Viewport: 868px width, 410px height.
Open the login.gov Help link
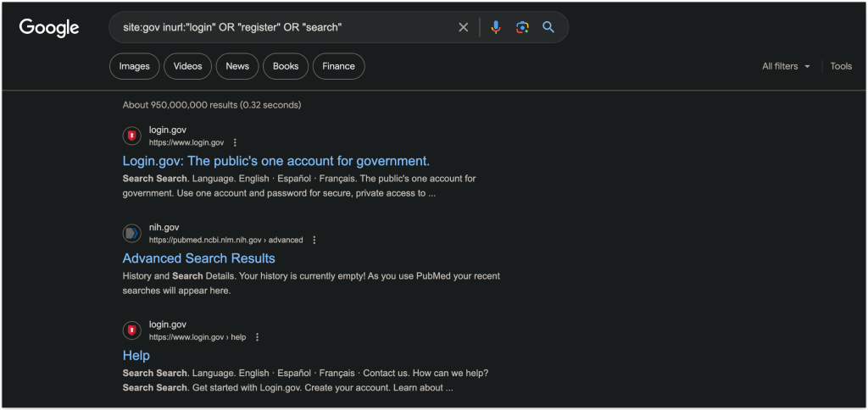[x=136, y=355]
